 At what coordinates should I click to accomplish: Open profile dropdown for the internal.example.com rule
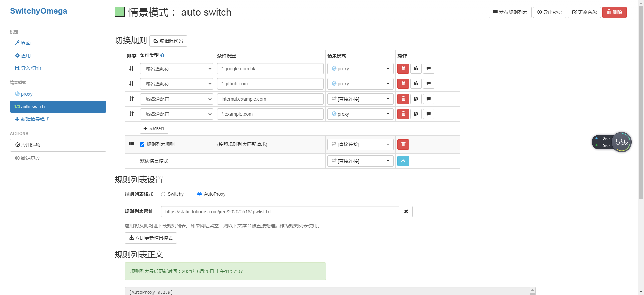pyautogui.click(x=360, y=99)
